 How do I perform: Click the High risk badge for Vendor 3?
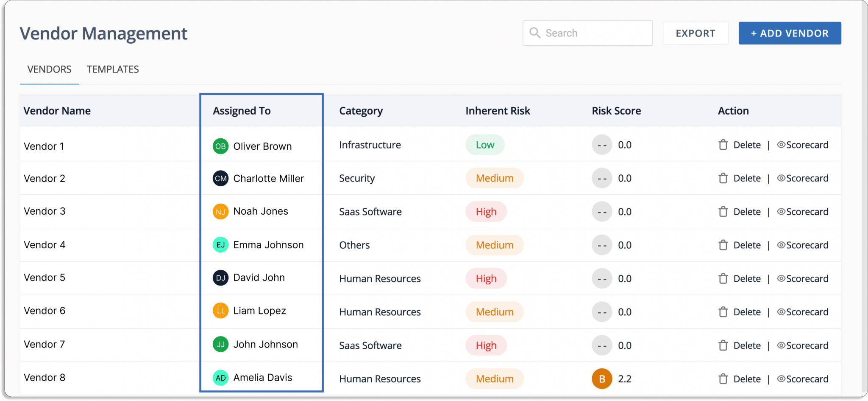pos(486,212)
